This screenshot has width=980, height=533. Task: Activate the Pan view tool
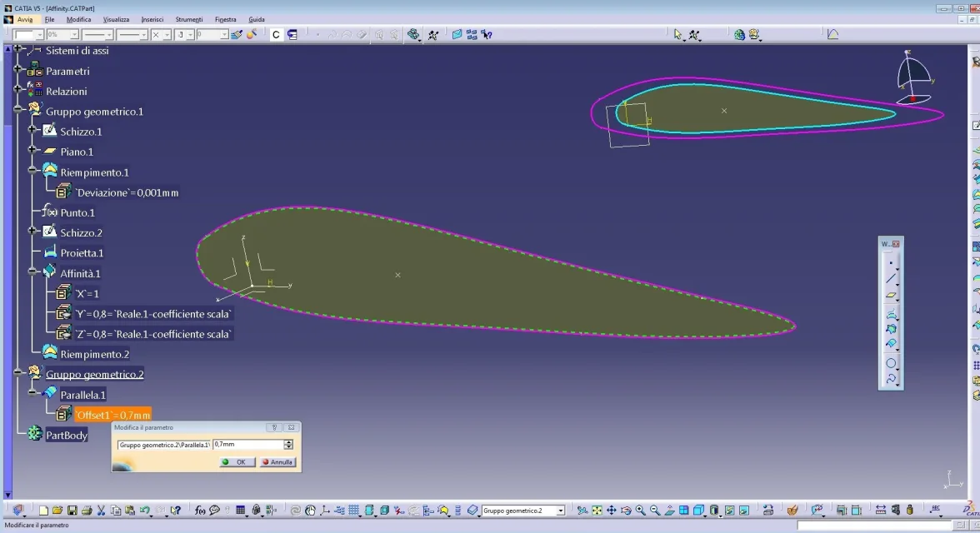click(x=612, y=511)
